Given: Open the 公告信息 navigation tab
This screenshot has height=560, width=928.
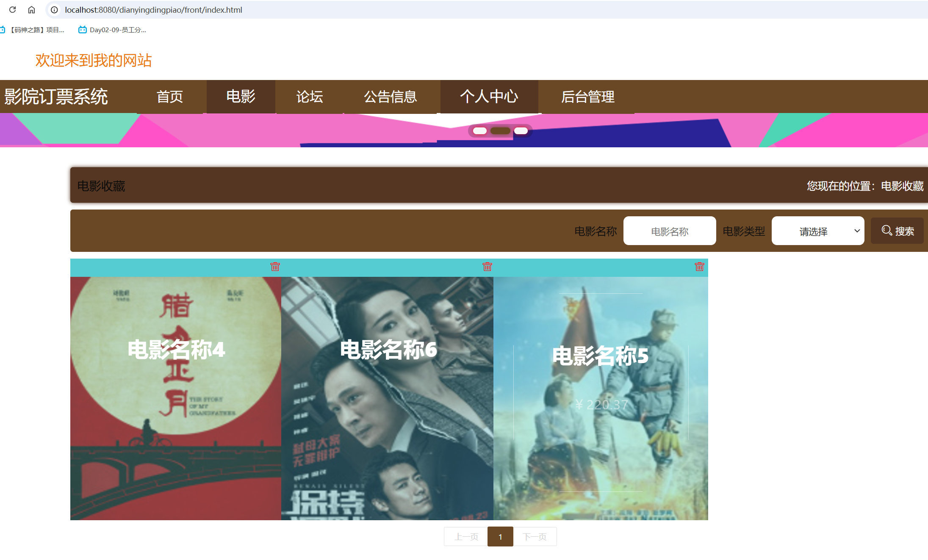Looking at the screenshot, I should coord(391,97).
